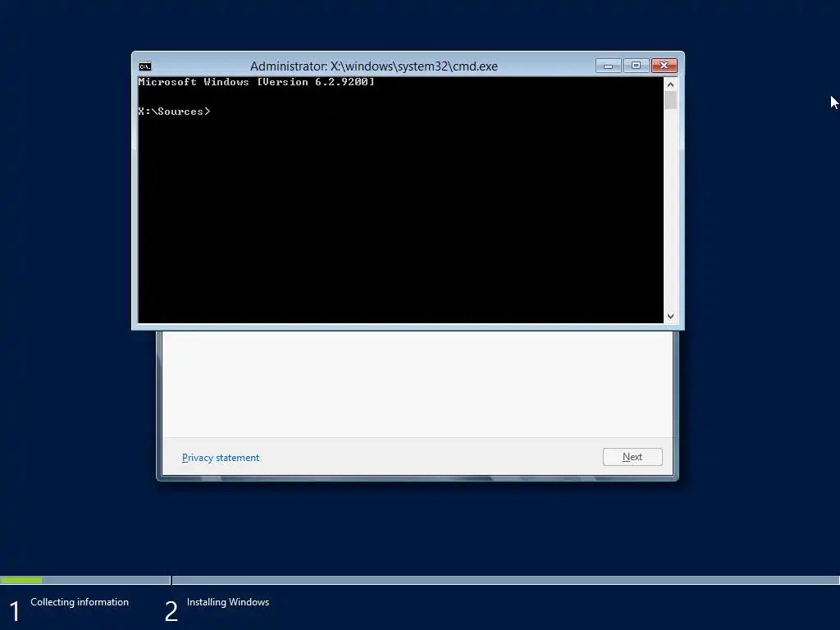
Task: Click the Microsoft Windows version text
Action: click(256, 82)
